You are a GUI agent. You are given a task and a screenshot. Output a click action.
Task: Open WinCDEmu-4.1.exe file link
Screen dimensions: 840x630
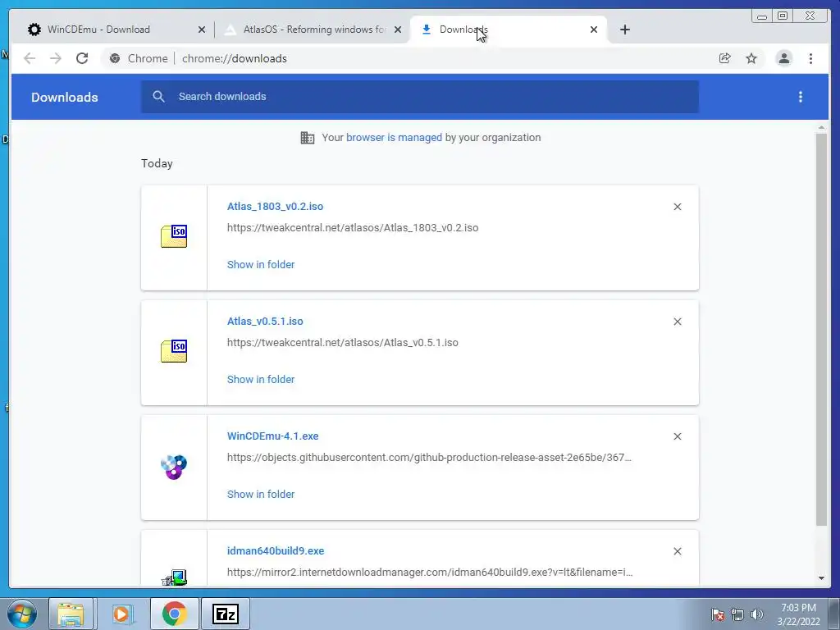click(272, 436)
